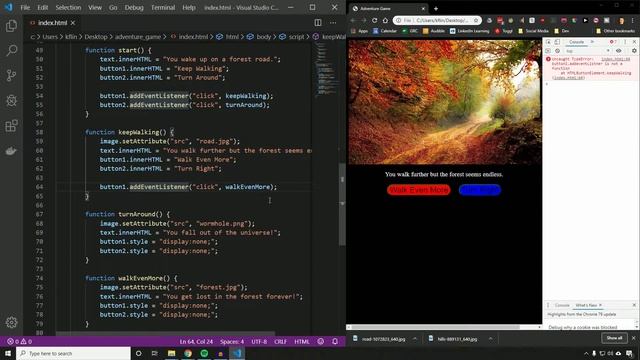Switch to What's New drawer tab
640x360 pixels.
(586, 305)
